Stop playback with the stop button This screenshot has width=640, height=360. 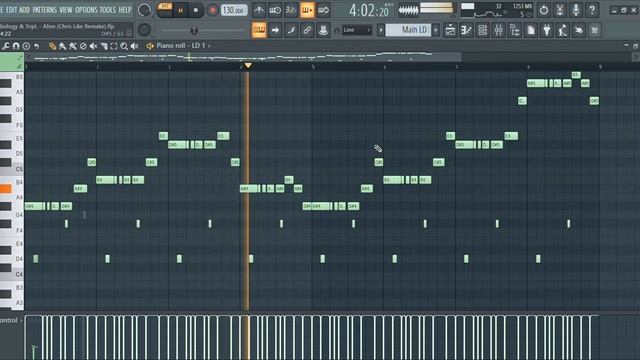[196, 10]
